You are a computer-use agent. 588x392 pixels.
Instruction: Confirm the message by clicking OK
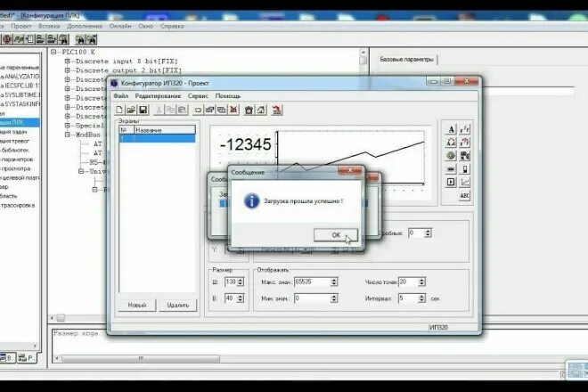point(336,235)
